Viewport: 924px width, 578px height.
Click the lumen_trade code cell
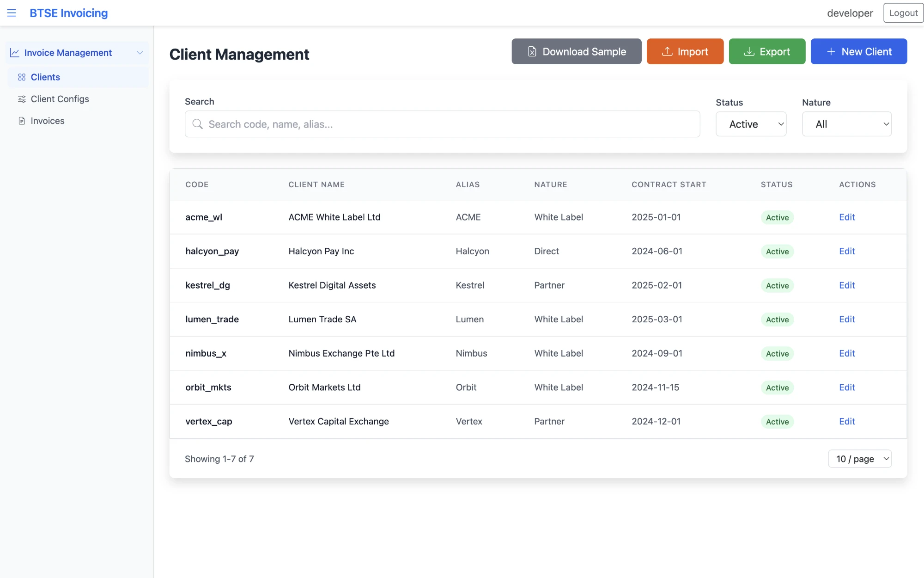[212, 319]
